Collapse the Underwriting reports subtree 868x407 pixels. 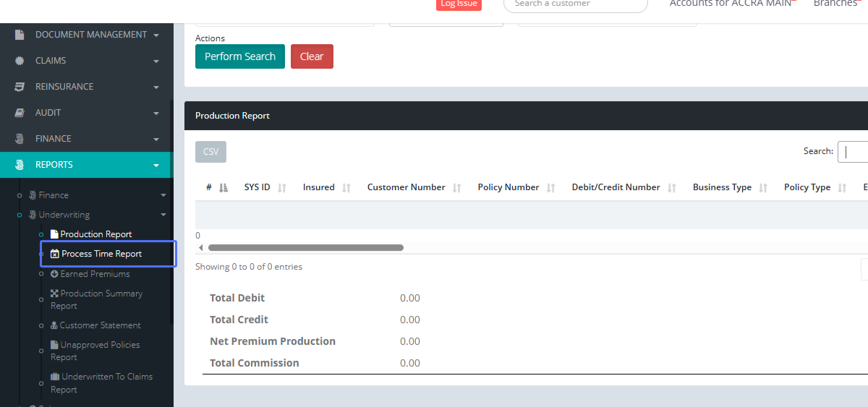tap(163, 215)
